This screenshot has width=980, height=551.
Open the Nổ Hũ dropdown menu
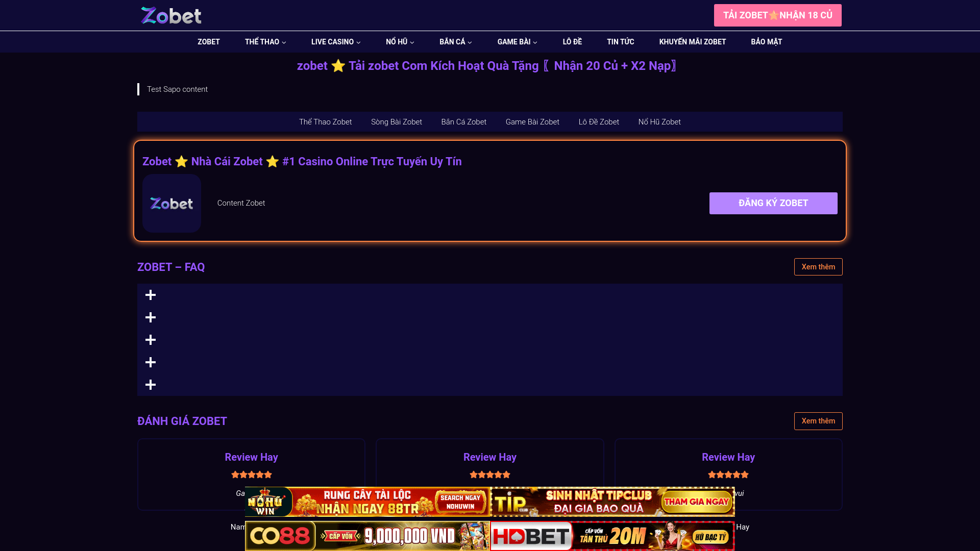tap(400, 42)
